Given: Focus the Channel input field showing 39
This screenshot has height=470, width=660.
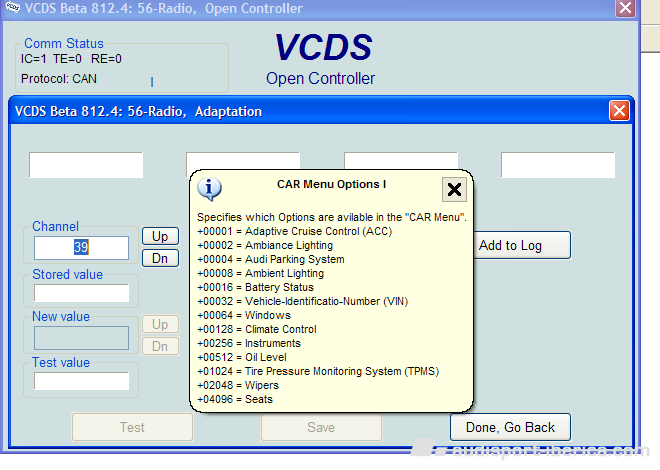Looking at the screenshot, I should tap(81, 247).
